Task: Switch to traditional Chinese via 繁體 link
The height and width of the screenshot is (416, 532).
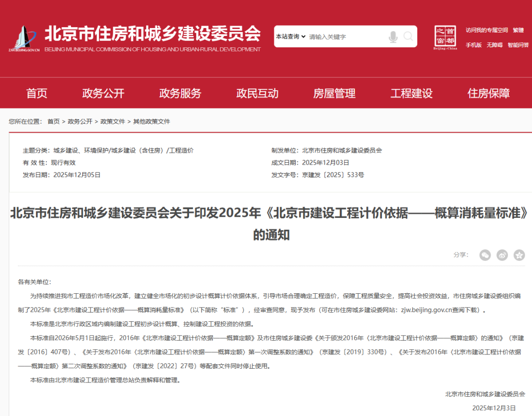Action: click(518, 30)
